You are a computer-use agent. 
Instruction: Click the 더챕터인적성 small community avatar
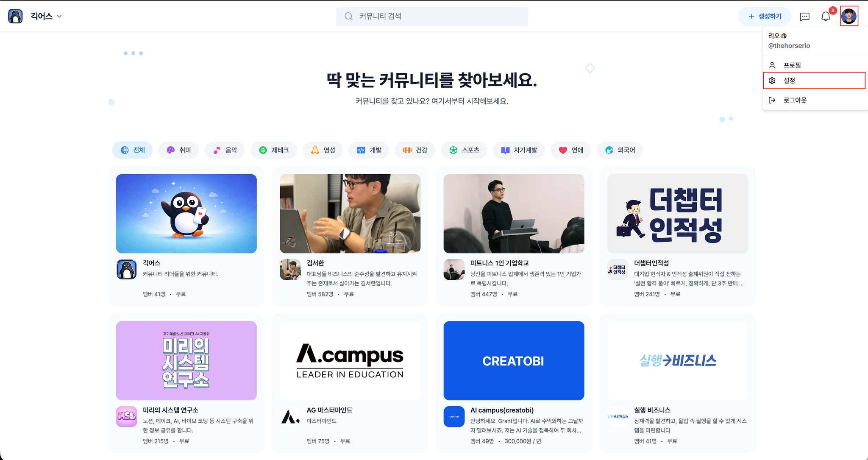pos(618,270)
